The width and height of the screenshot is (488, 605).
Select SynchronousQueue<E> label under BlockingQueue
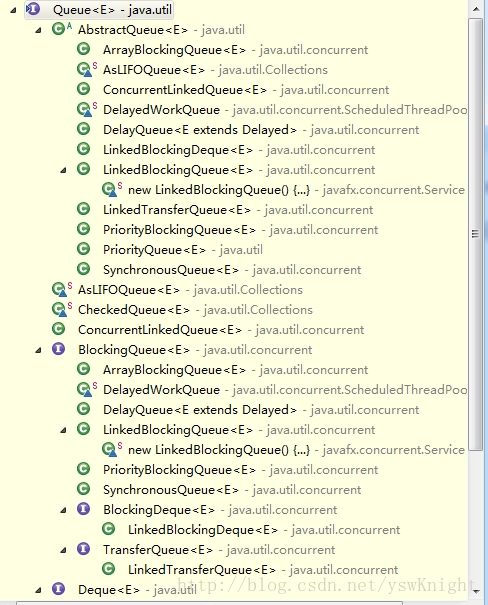pyautogui.click(x=171, y=490)
